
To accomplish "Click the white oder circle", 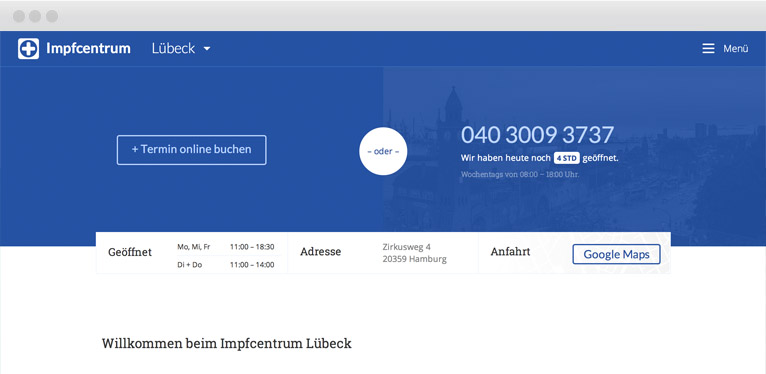I will click(383, 151).
